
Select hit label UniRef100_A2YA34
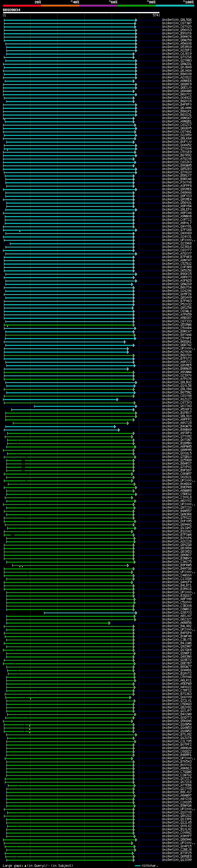[177, 351]
